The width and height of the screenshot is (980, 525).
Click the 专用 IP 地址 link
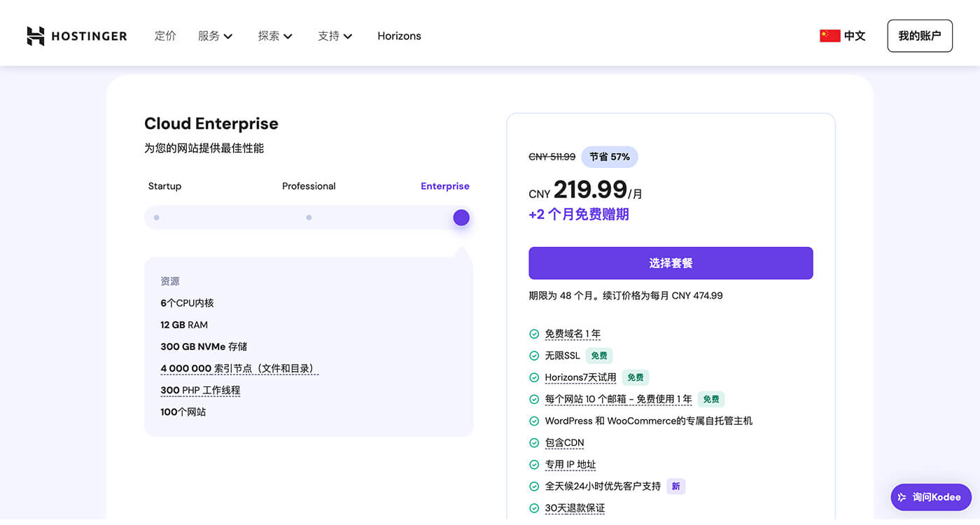point(570,464)
